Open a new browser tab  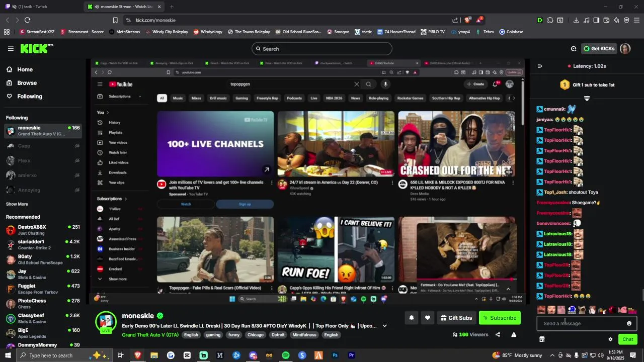(172, 7)
